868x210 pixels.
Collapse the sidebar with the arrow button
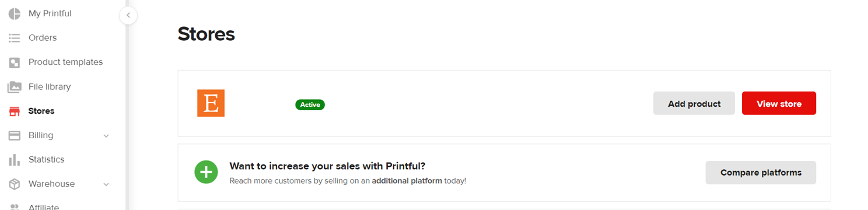point(128,15)
